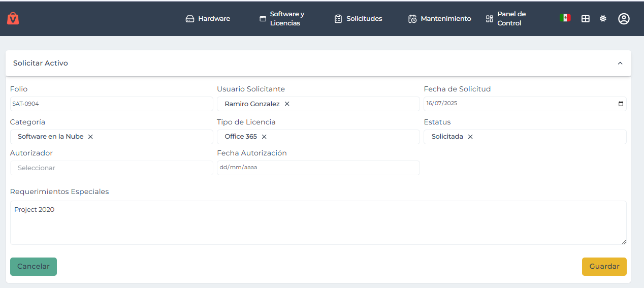Open the user profile avatar icon
Viewport: 644px width, 288px height.
click(624, 19)
